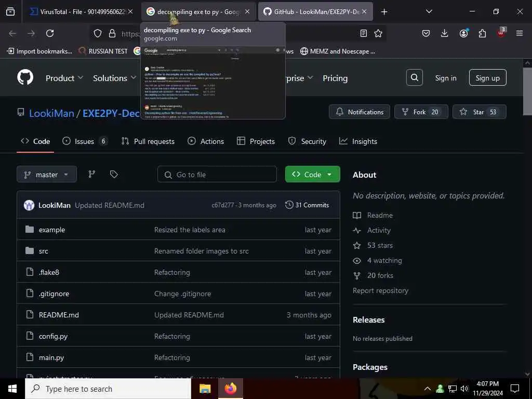This screenshot has width=532, height=399.
Task: Open the master branch dropdown
Action: coord(47,175)
